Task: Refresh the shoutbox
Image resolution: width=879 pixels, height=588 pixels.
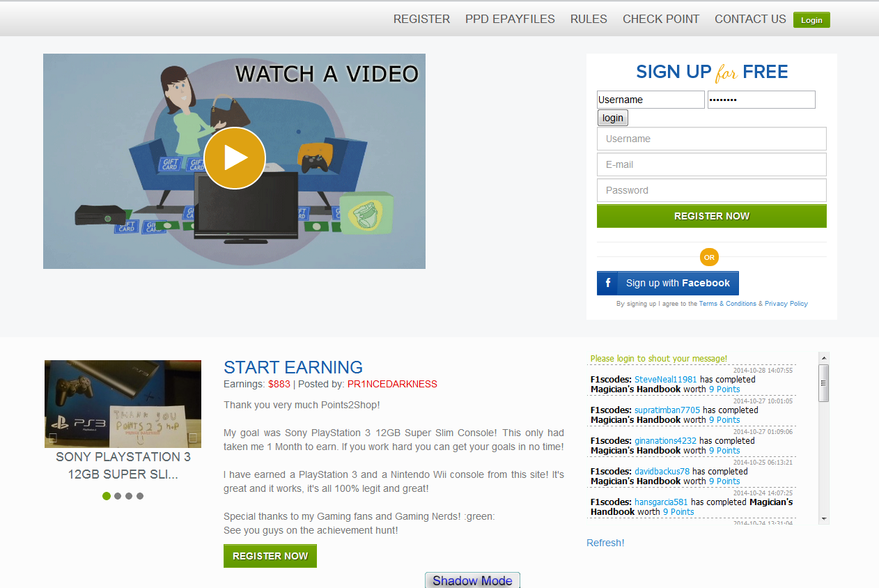Action: click(605, 543)
